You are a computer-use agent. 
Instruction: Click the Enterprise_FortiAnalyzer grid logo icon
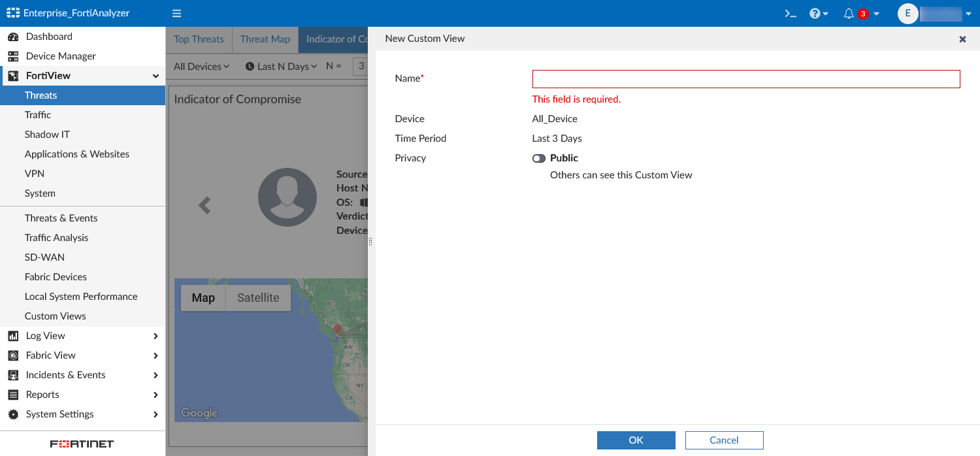[x=13, y=13]
